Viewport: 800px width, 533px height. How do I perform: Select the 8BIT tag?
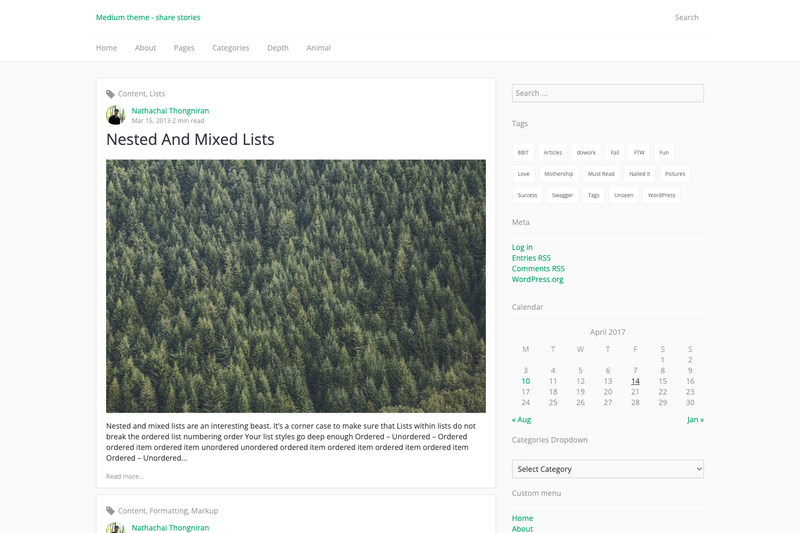pyautogui.click(x=523, y=153)
